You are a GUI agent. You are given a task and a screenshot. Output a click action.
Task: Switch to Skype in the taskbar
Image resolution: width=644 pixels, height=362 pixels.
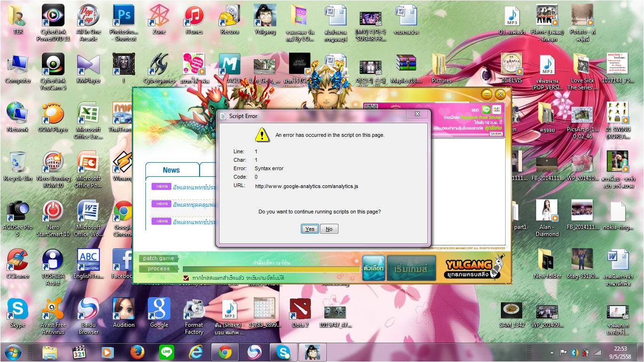(283, 352)
